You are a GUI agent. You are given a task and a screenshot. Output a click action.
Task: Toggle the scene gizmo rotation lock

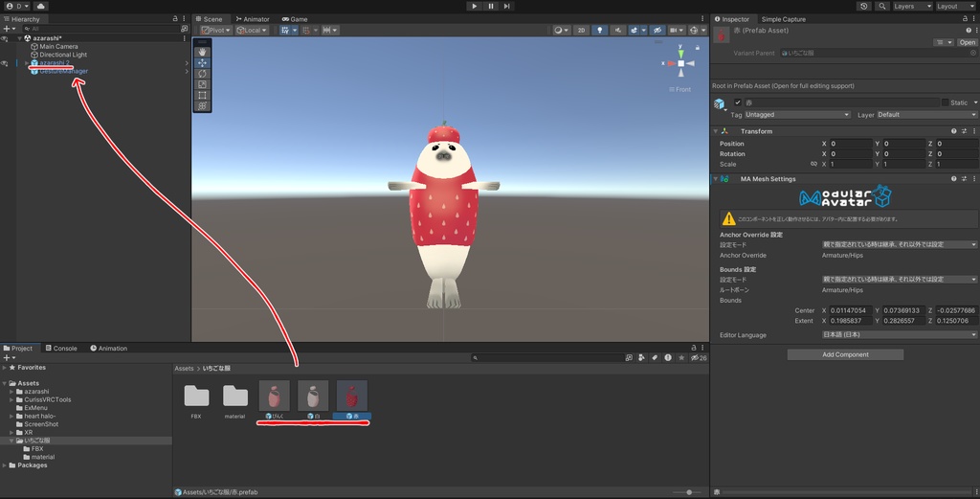pyautogui.click(x=698, y=48)
